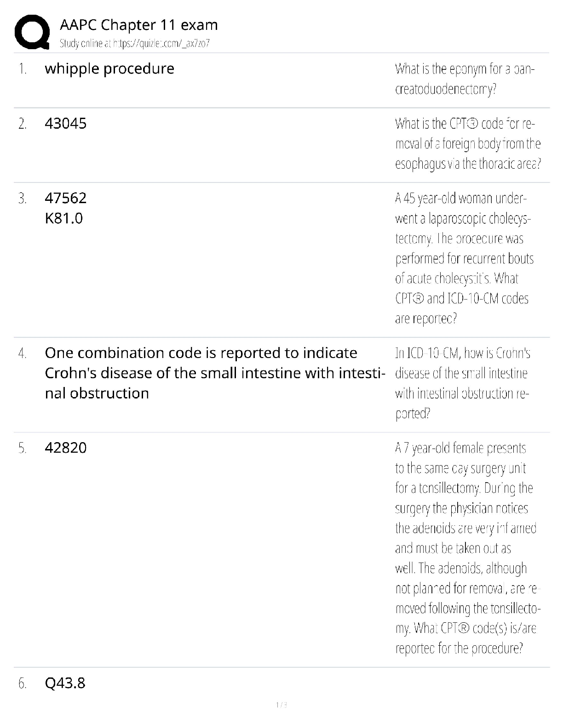Click the Quizlet Q logo icon
563x728 pixels.
pyautogui.click(x=32, y=31)
